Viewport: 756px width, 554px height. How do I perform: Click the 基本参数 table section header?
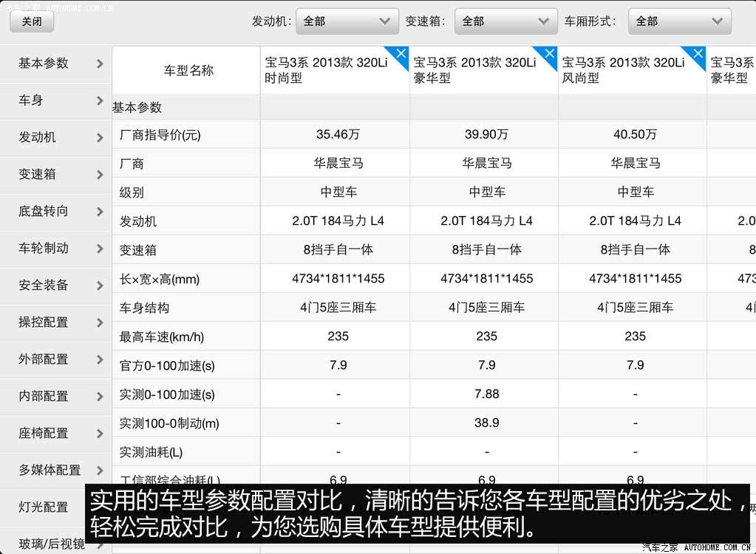click(137, 107)
